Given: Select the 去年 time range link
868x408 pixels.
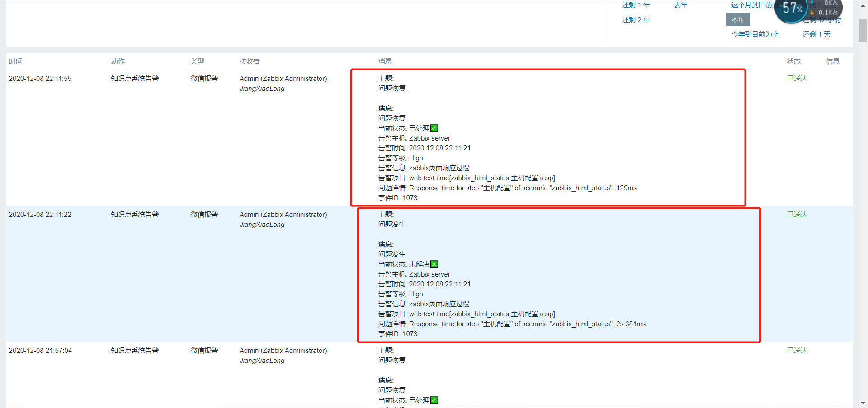Looking at the screenshot, I should (x=680, y=5).
